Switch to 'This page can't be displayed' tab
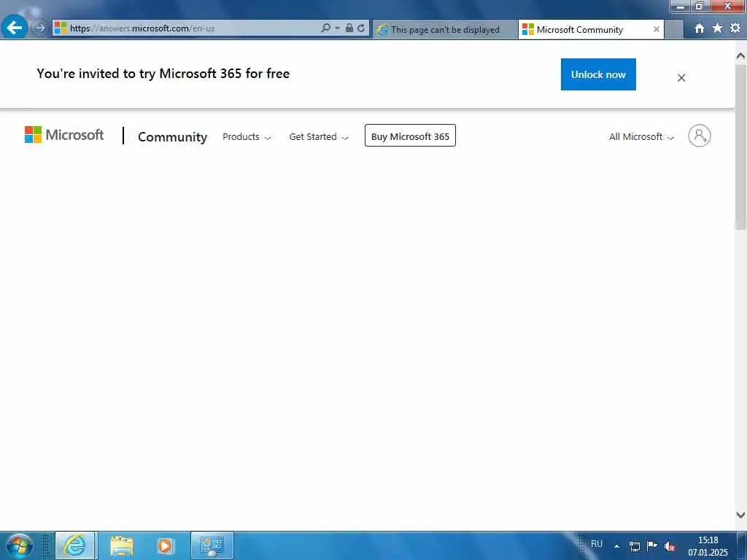Viewport: 747px width, 560px height. (x=444, y=29)
